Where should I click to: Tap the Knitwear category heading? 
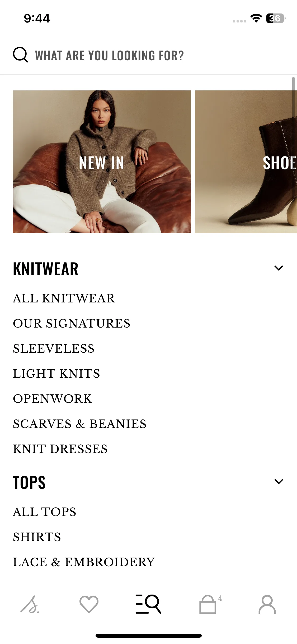(46, 269)
